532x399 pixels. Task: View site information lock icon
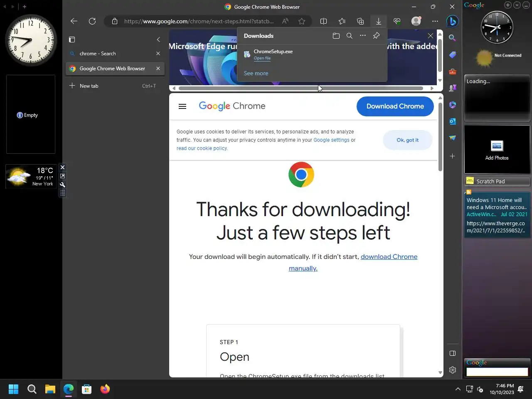pyautogui.click(x=115, y=21)
